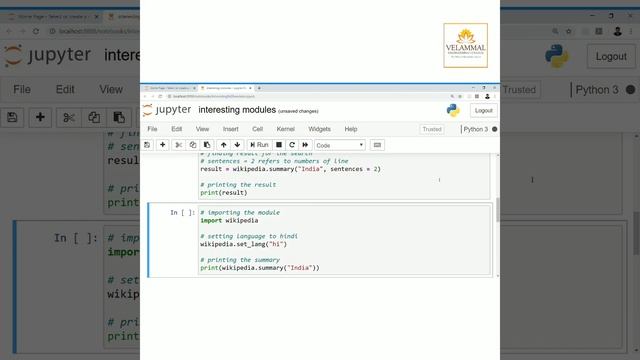
Task: Click the Jupyter logo in the front notebook
Action: point(167,110)
